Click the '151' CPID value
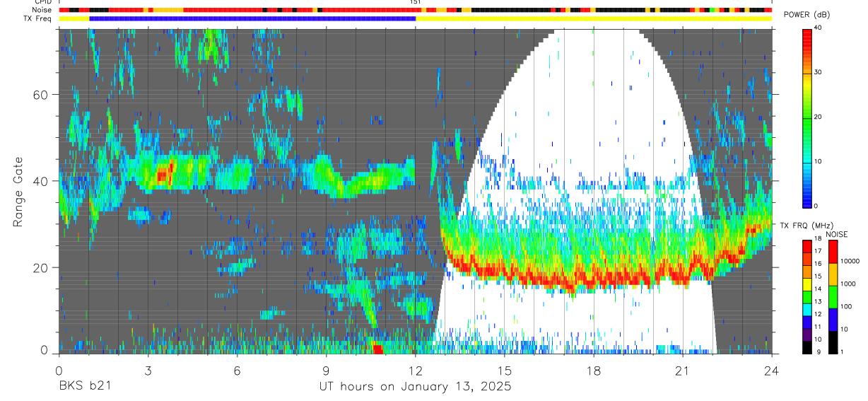The image size is (868, 401). click(x=415, y=3)
